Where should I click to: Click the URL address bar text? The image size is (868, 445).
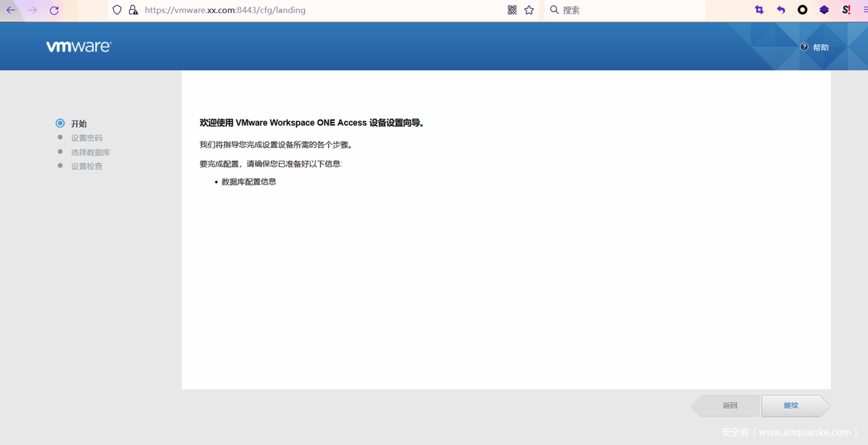click(x=225, y=10)
